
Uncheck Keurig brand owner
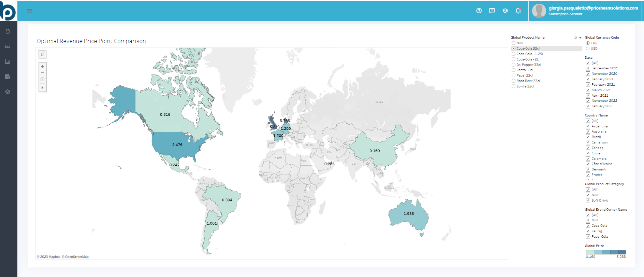(x=588, y=231)
